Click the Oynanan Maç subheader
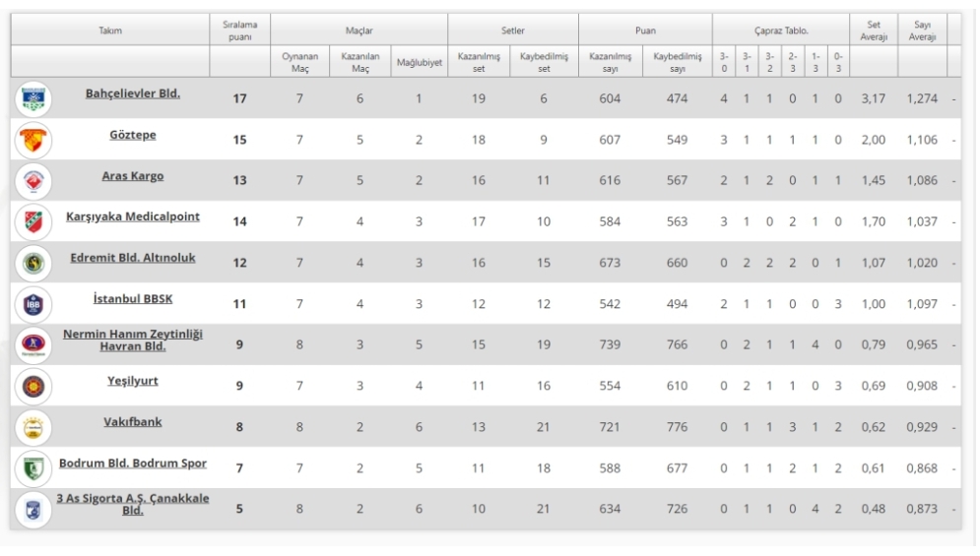Screen dimensions: 980x556 (x=300, y=62)
